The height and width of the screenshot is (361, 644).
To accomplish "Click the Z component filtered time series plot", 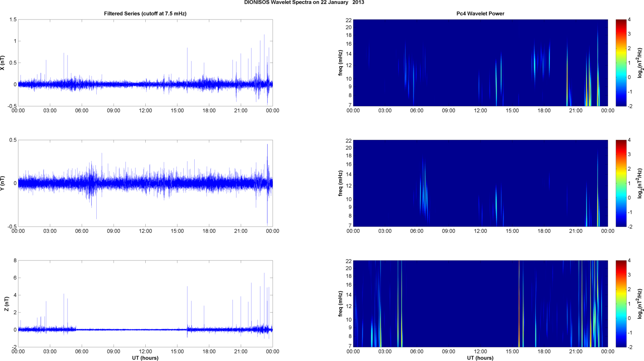I will click(145, 304).
